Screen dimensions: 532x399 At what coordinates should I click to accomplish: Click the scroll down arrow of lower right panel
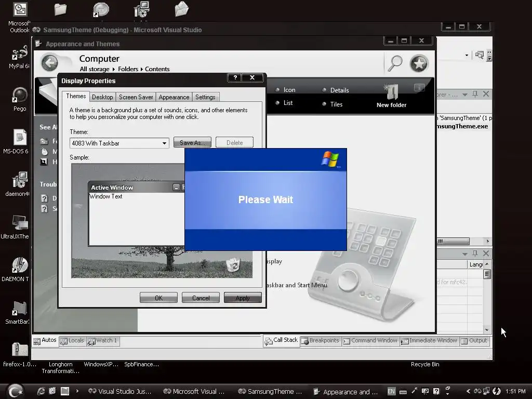pyautogui.click(x=487, y=330)
